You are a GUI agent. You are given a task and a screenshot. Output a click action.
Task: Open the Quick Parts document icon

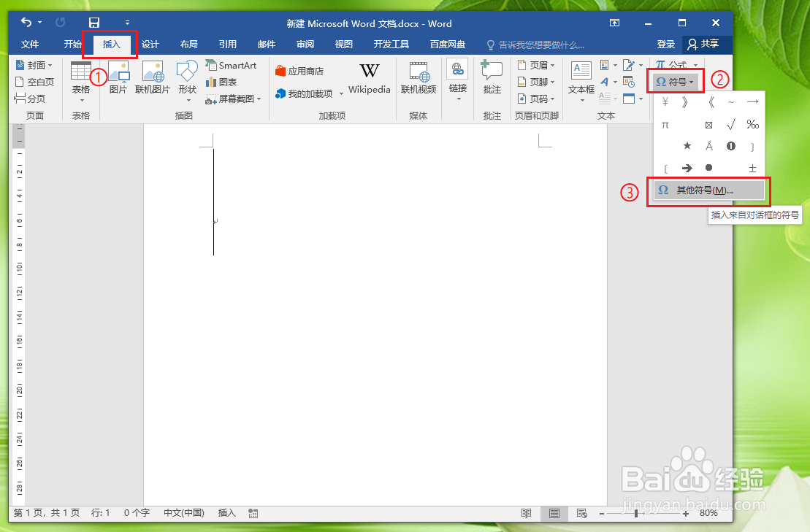pyautogui.click(x=605, y=65)
